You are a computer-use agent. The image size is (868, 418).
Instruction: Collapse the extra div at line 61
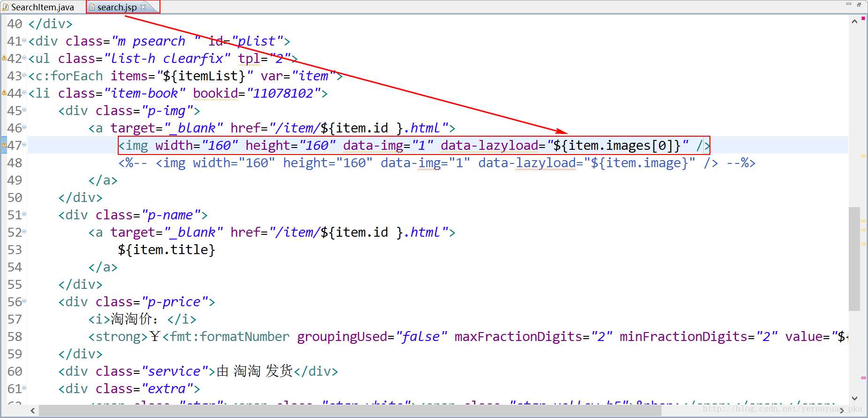click(x=24, y=388)
